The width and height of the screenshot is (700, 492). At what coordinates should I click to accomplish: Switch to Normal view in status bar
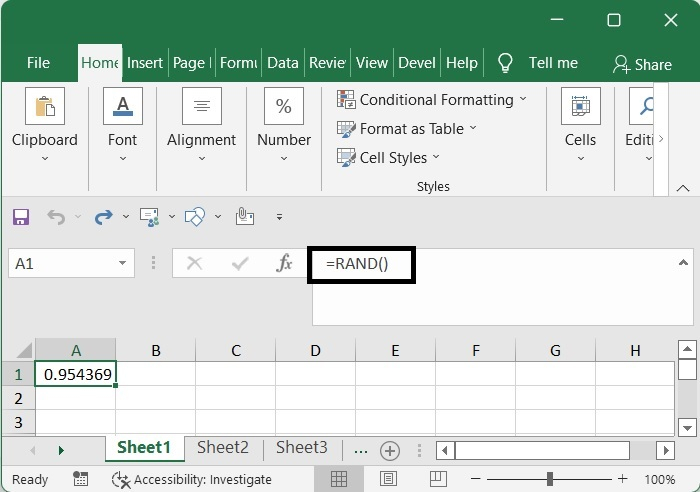[x=339, y=479]
